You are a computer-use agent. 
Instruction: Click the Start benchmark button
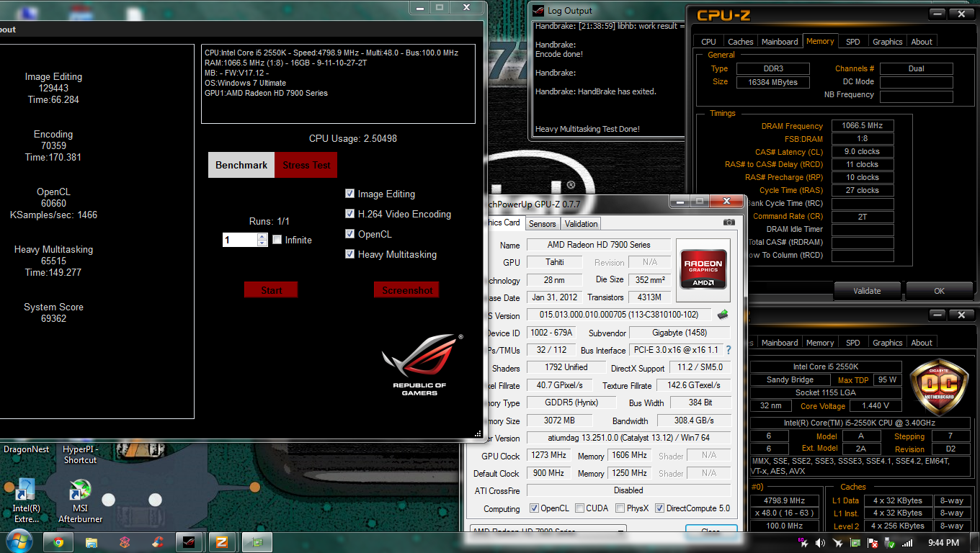(x=271, y=290)
